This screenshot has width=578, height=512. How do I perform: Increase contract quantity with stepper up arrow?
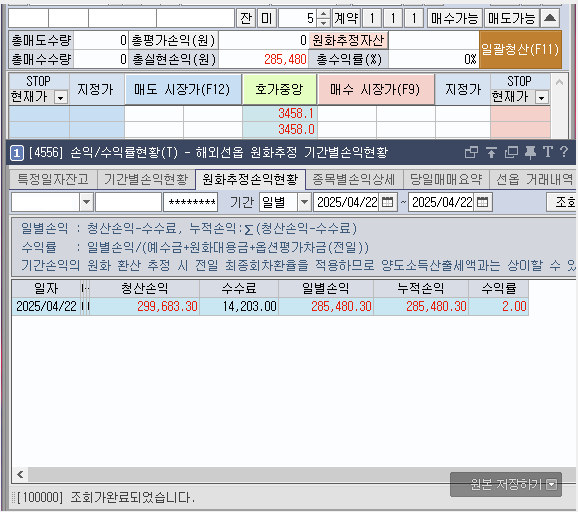[323, 14]
